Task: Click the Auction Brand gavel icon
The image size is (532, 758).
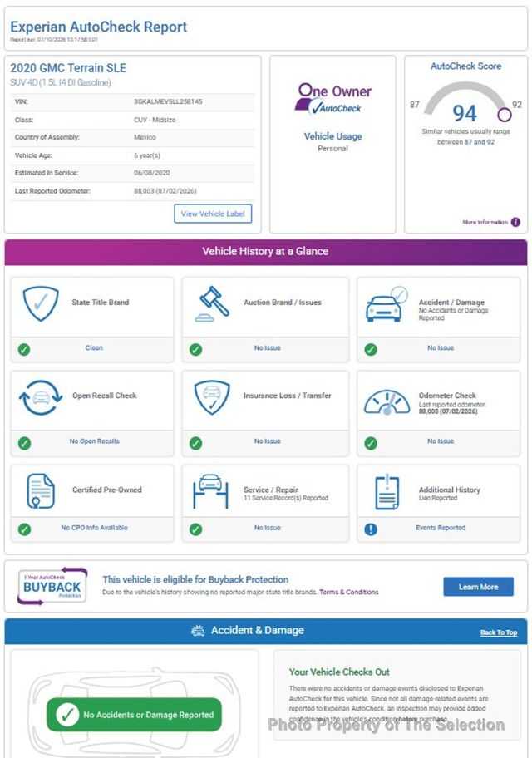Action: tap(212, 303)
